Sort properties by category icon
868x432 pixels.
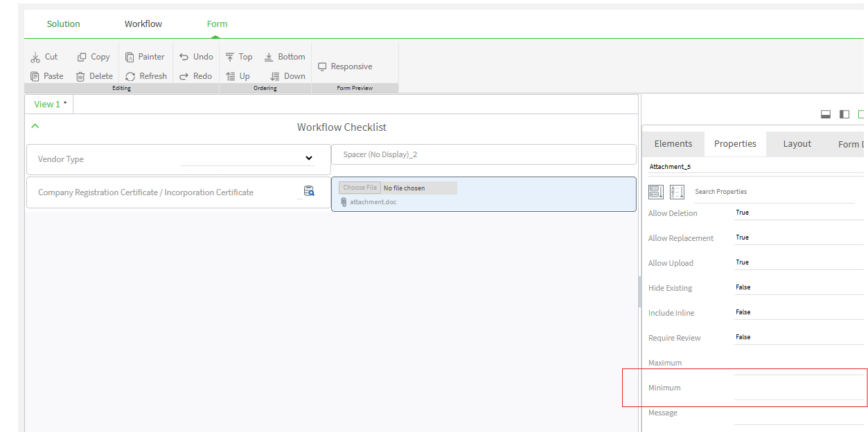click(x=656, y=192)
